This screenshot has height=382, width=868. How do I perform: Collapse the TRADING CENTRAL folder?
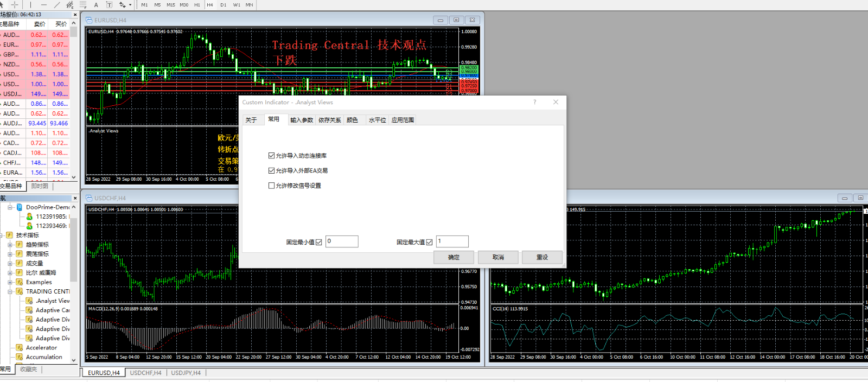pyautogui.click(x=10, y=291)
